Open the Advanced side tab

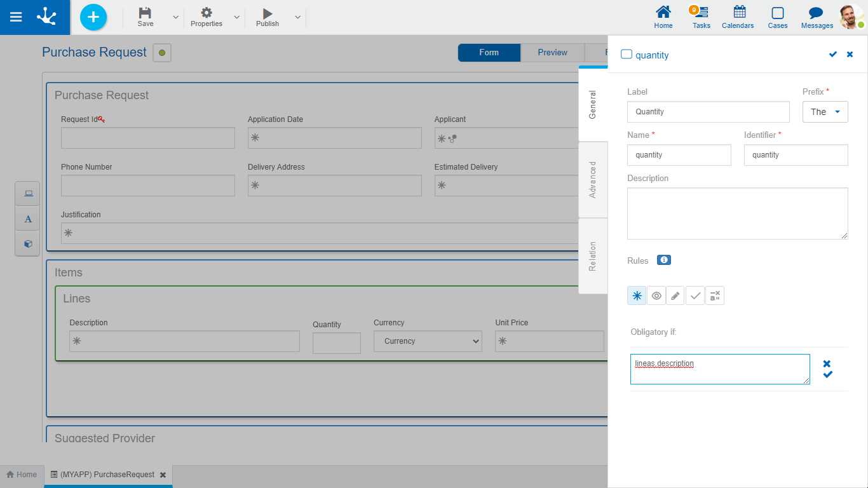point(593,180)
